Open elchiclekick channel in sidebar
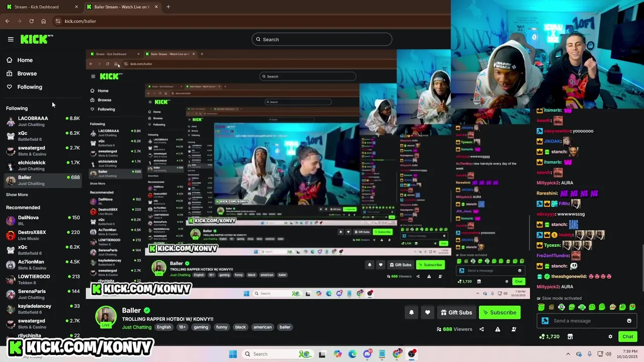644x362 pixels. (43, 165)
